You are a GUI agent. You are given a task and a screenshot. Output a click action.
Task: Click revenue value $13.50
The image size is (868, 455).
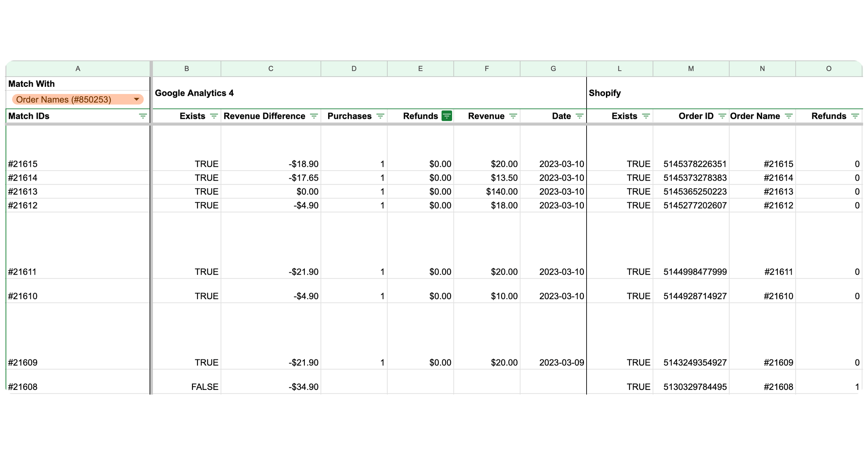[504, 178]
